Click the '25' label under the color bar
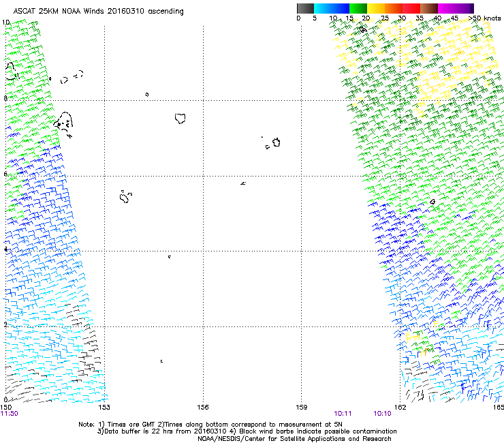Viewport: 504px width, 443px height. coord(384,18)
